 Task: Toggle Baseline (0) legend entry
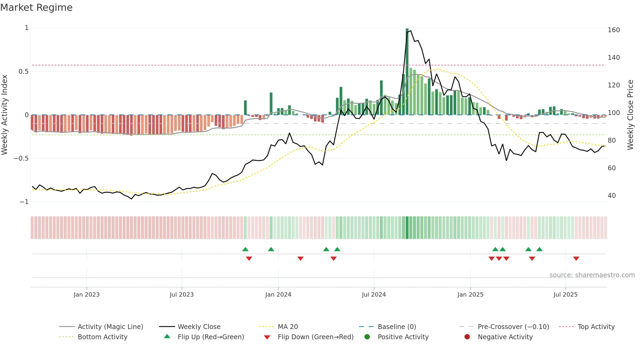tap(387, 327)
